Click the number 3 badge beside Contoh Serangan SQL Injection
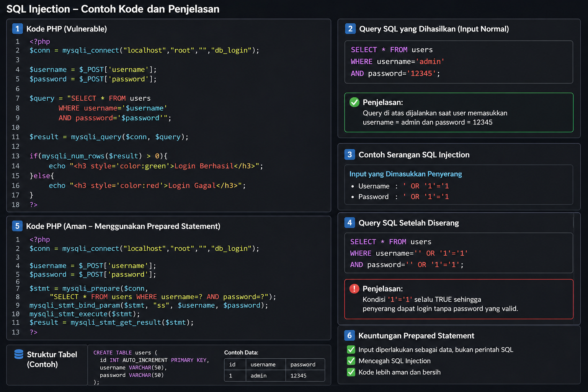 pos(350,154)
